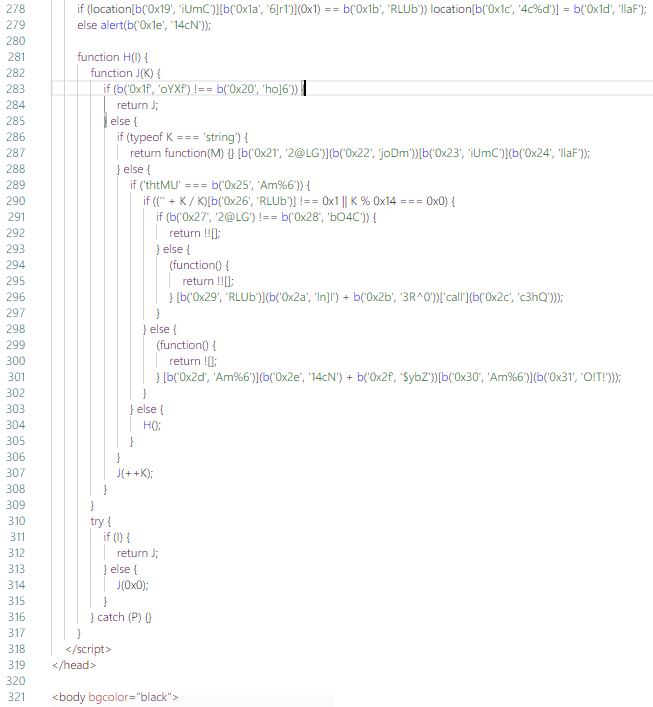Collapse function J(K) fold at line 282
The image size is (653, 707).
(41, 73)
